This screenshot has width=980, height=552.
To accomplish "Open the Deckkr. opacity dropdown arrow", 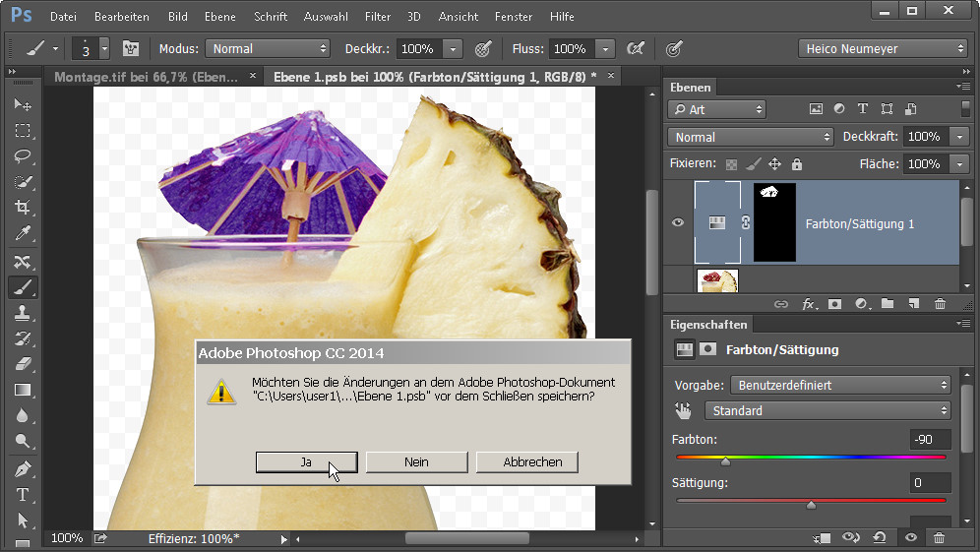I will point(453,49).
